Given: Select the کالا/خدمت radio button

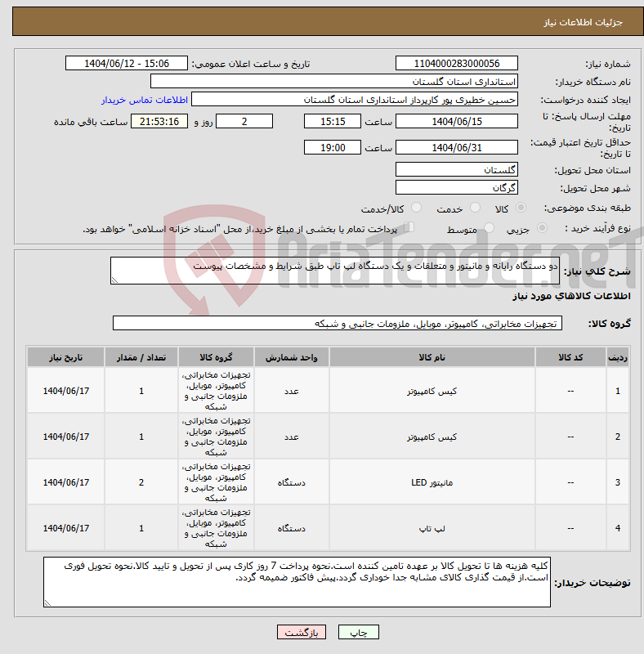Looking at the screenshot, I should (416, 208).
